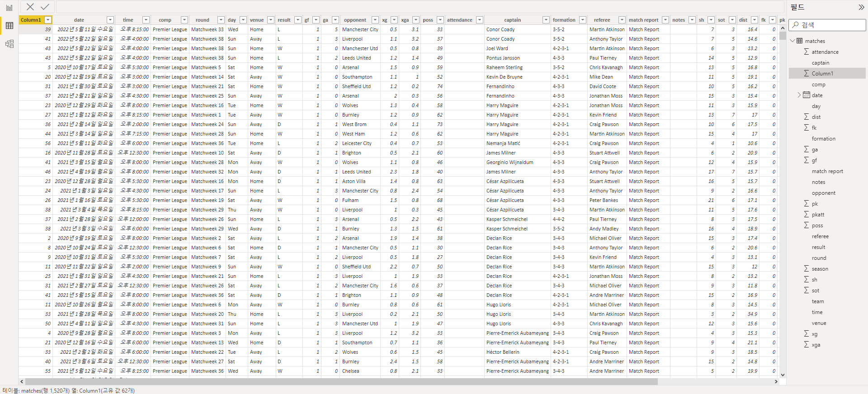Click the search magnifier icon

[795, 25]
